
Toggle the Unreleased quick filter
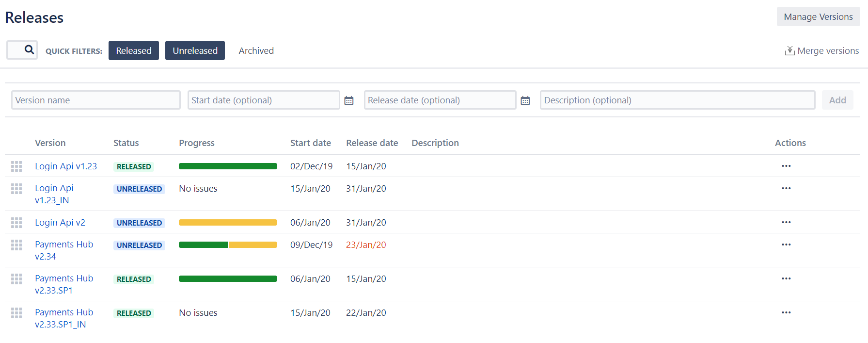click(x=195, y=50)
